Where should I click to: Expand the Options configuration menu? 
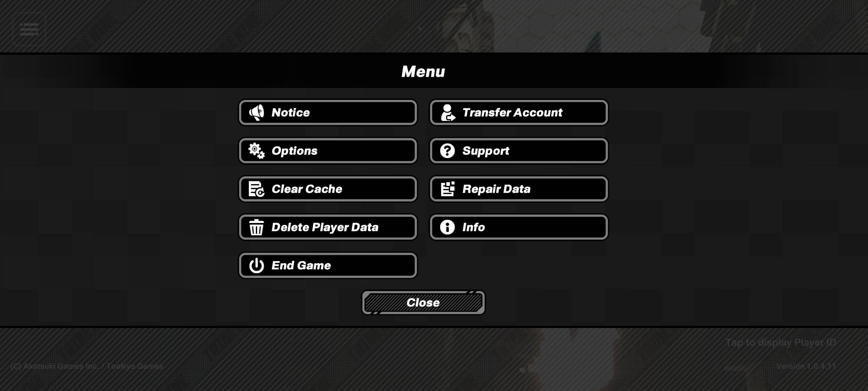328,150
